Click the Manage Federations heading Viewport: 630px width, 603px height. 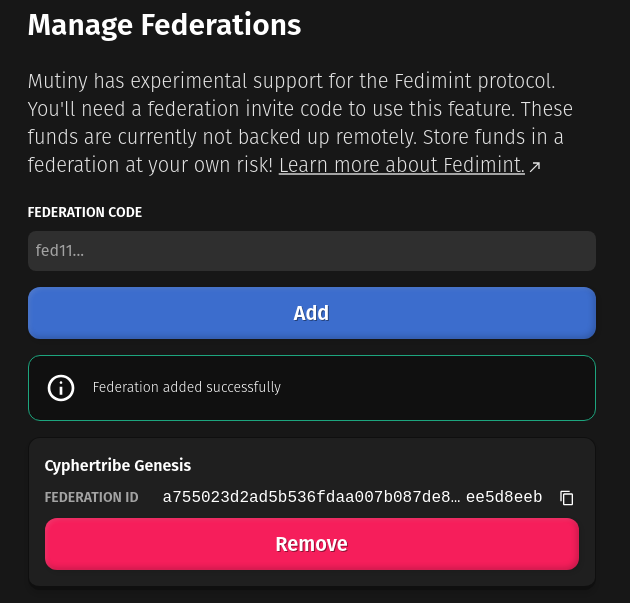click(x=164, y=25)
